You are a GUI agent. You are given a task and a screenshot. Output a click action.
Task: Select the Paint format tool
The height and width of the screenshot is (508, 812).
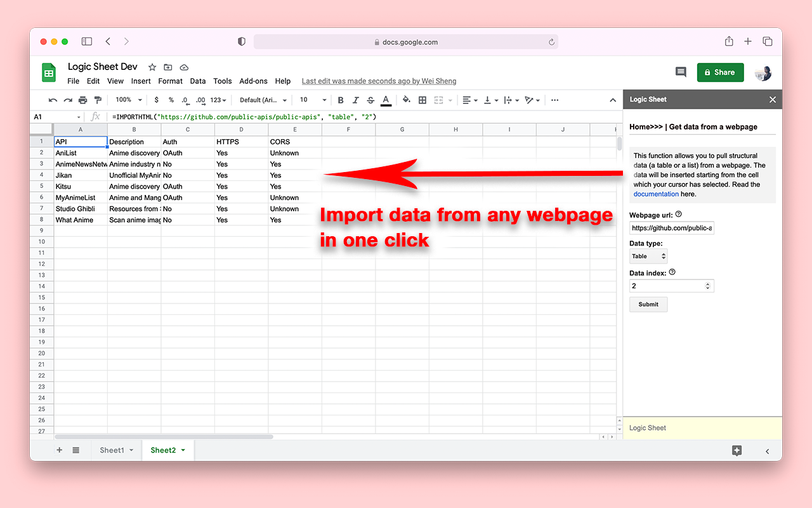pyautogui.click(x=98, y=100)
